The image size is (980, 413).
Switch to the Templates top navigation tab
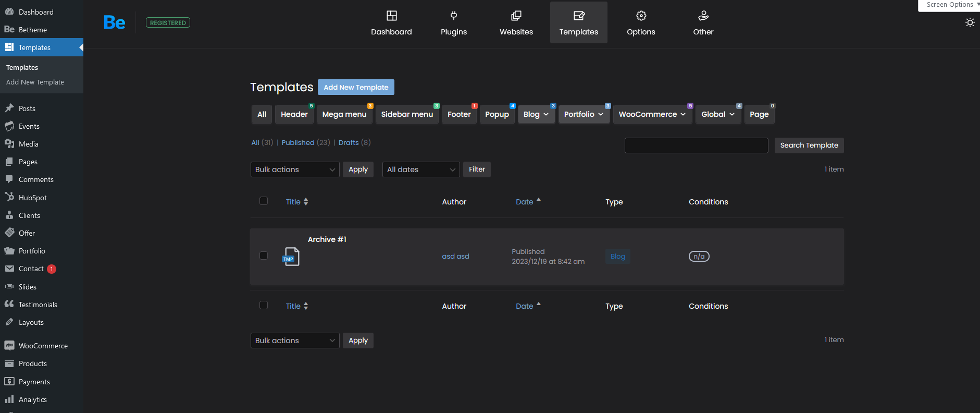pos(579,22)
